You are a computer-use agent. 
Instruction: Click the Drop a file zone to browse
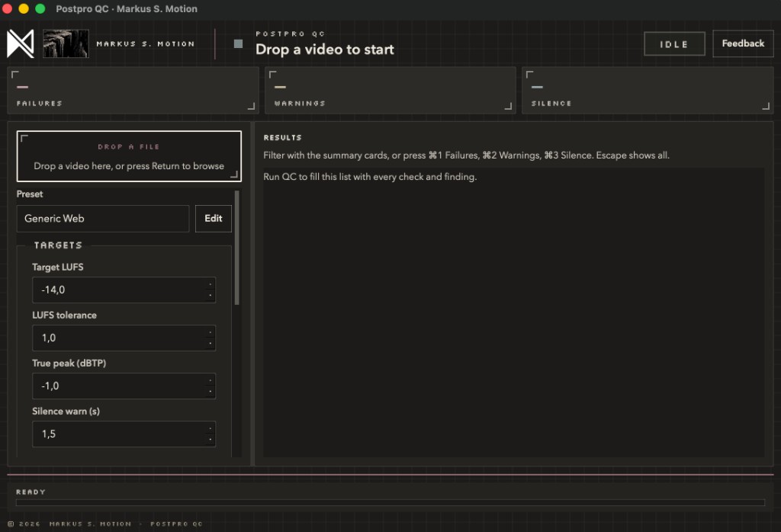[129, 156]
